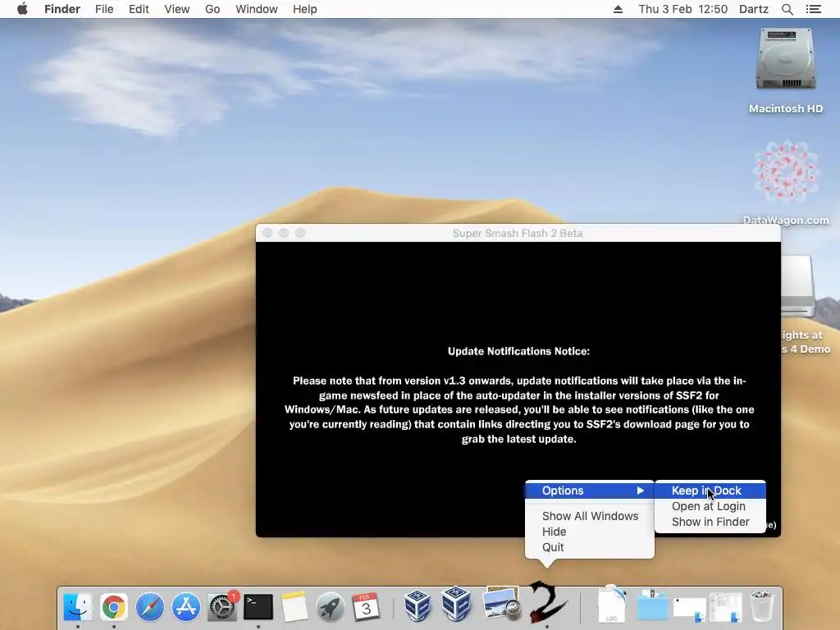Close the Super Smash Flash 2 window
The width and height of the screenshot is (840, 630).
coord(268,233)
